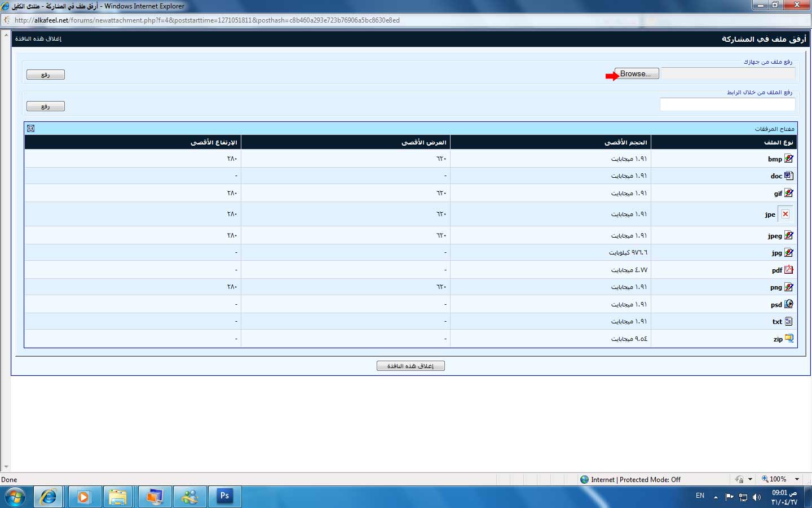Open the security lock dropdown in status bar
The height and width of the screenshot is (508, 812).
tap(750, 479)
